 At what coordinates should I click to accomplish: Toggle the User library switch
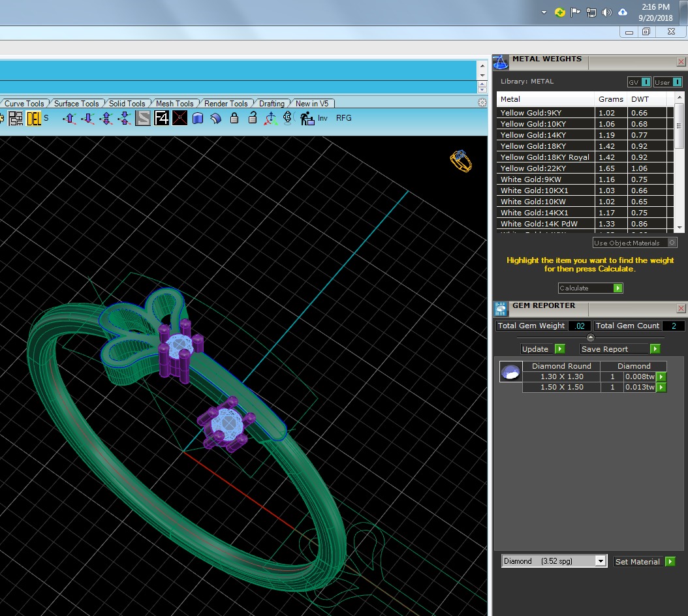(x=668, y=82)
